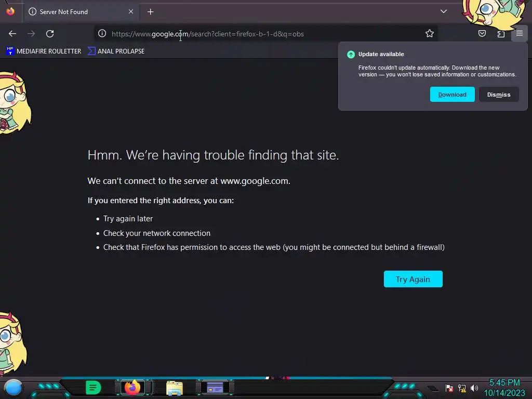This screenshot has width=532, height=399.
Task: Reload the current page
Action: 50,34
